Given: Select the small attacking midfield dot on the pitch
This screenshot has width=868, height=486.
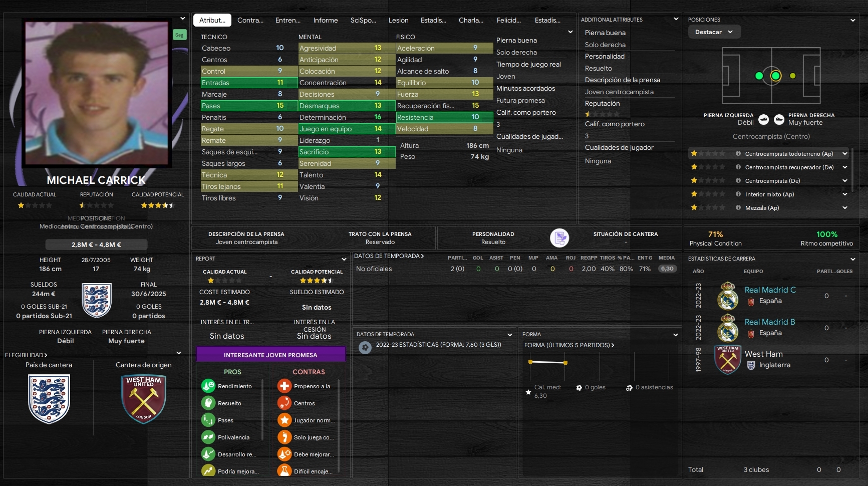Looking at the screenshot, I should pyautogui.click(x=792, y=76).
